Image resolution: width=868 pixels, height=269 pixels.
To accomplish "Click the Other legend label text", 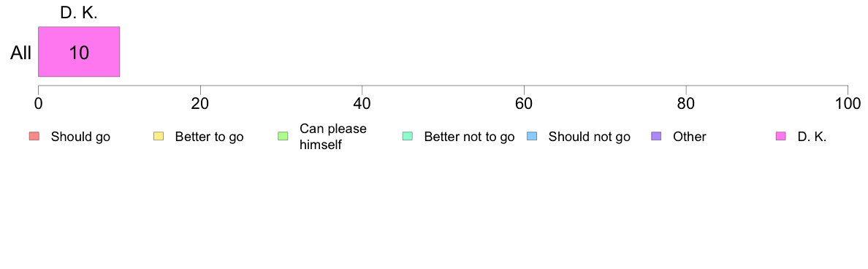I will pos(690,137).
